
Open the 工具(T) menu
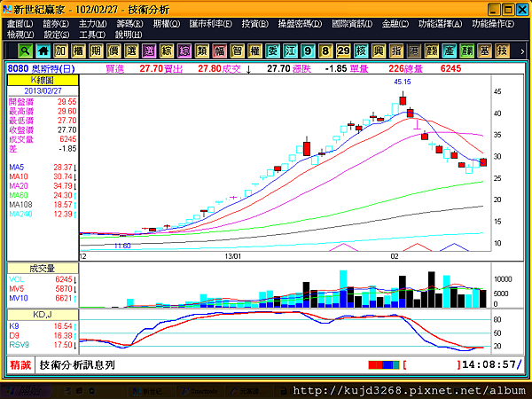(x=92, y=35)
